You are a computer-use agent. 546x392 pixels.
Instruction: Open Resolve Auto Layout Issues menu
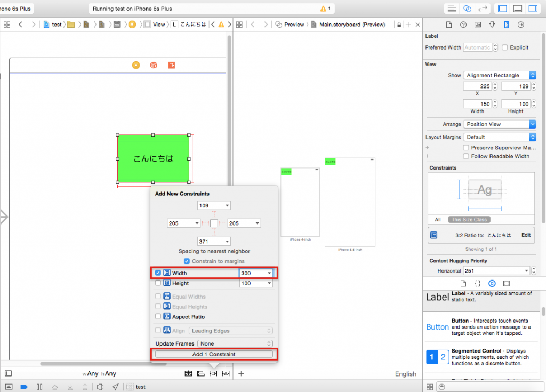click(226, 373)
